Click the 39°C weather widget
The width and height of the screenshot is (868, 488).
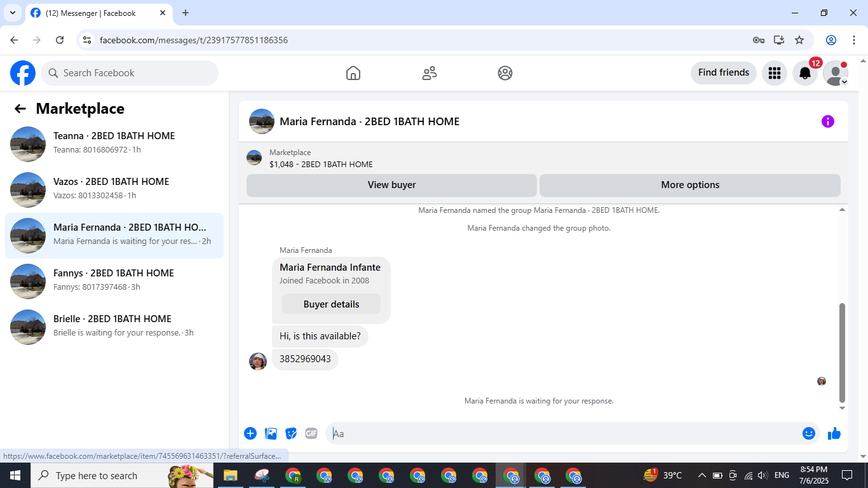click(662, 475)
